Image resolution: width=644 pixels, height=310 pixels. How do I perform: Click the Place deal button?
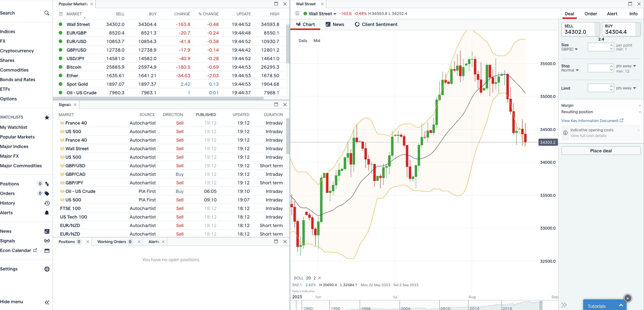601,151
